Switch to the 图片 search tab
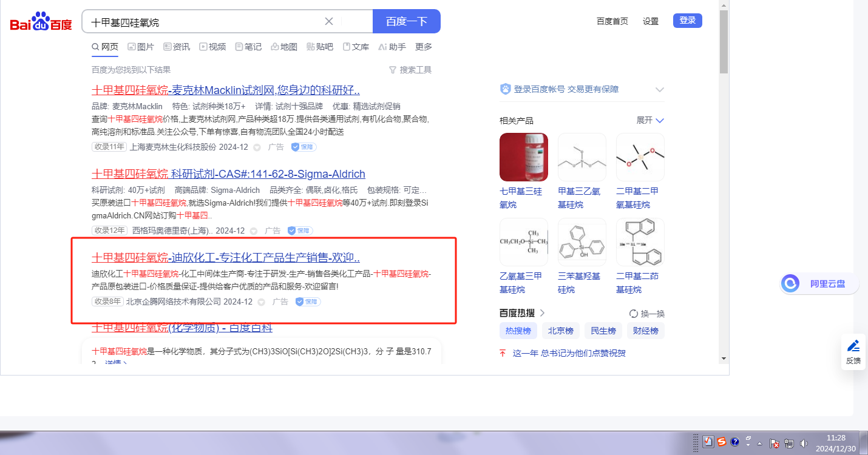 140,47
